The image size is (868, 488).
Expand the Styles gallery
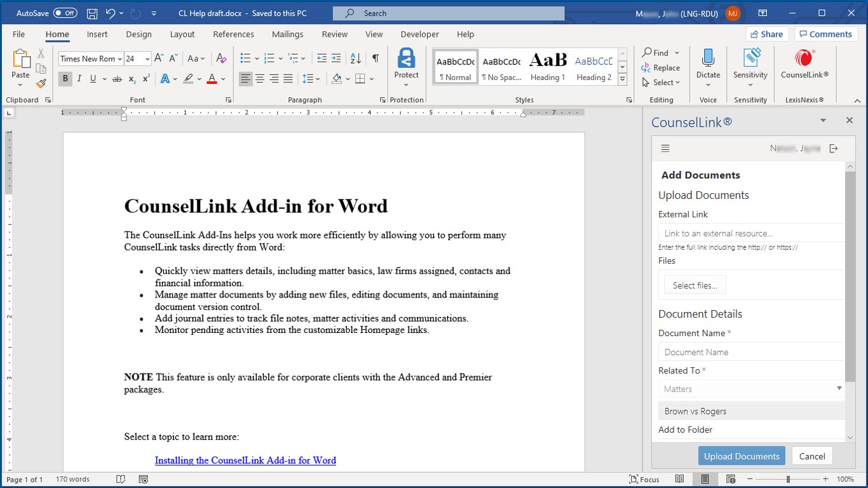click(x=623, y=80)
